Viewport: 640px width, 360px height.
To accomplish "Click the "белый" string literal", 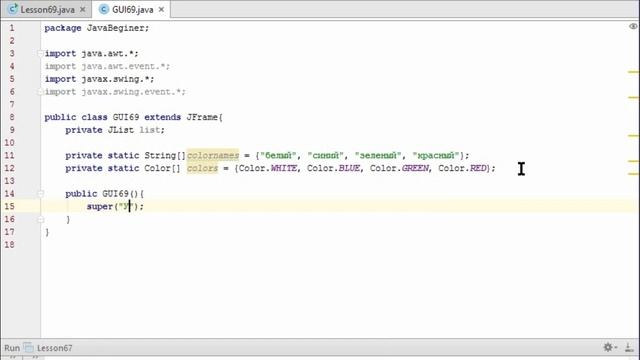I will pos(278,156).
